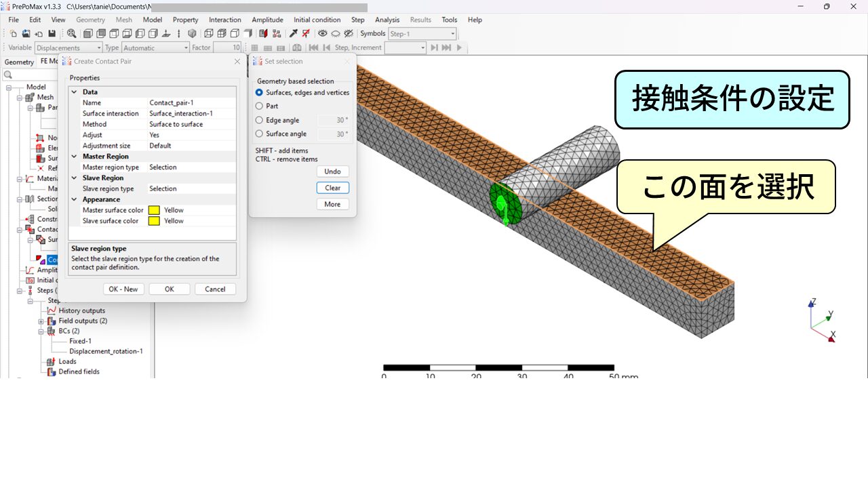
Task: Click the Import file toolbar icon
Action: (x=39, y=33)
